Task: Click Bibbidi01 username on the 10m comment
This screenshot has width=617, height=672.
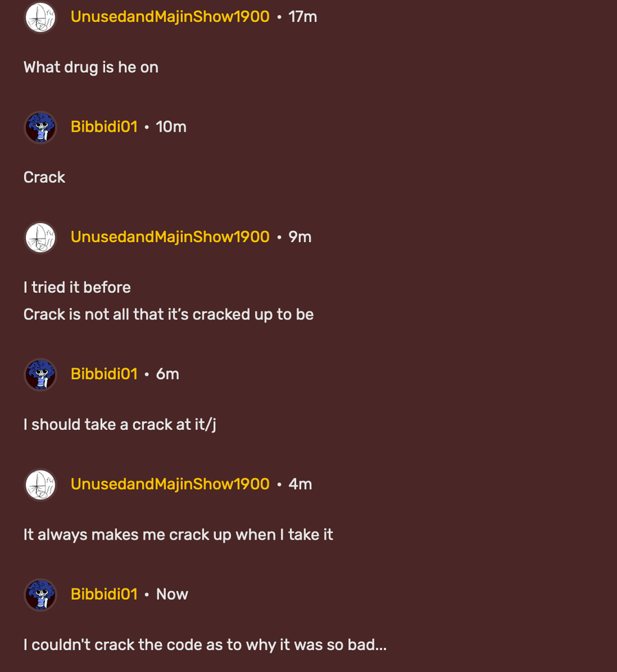Action: [104, 127]
